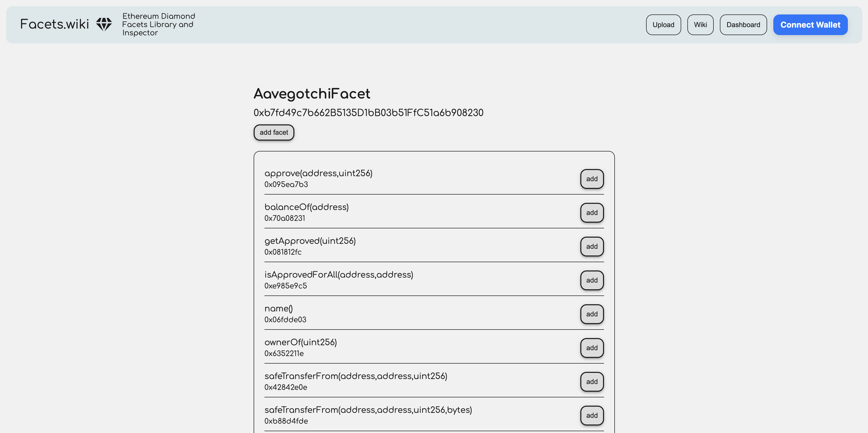The width and height of the screenshot is (868, 433).
Task: Click the Wiki navigation icon
Action: 700,24
